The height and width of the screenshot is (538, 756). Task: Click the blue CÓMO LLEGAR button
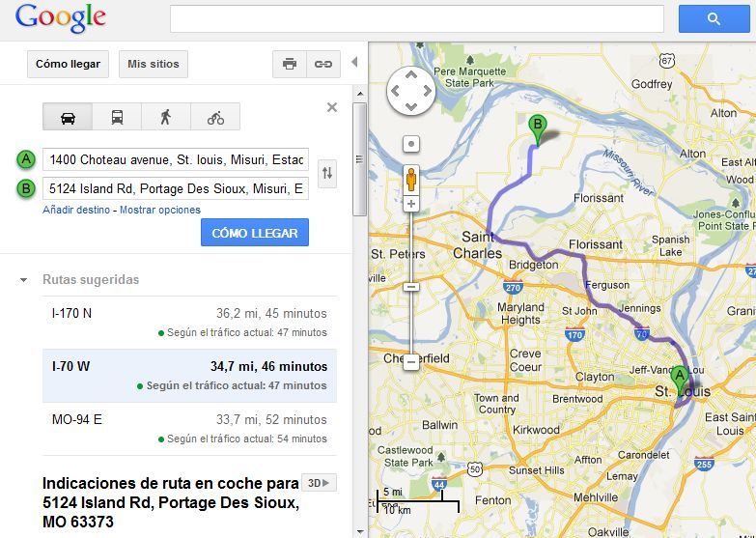click(x=255, y=233)
